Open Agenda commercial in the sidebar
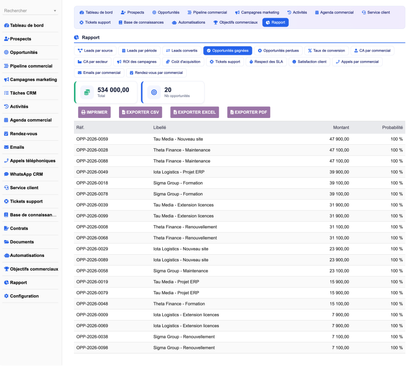This screenshot has width=416, height=371. click(x=28, y=120)
